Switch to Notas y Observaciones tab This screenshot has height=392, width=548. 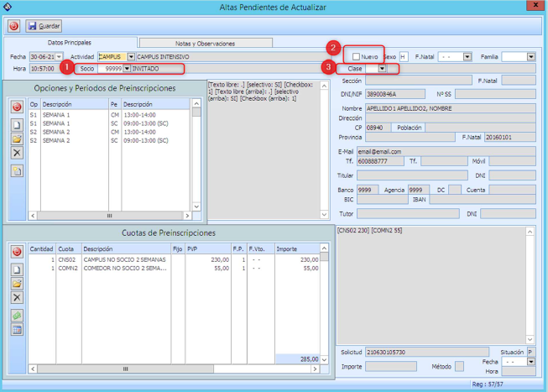(205, 43)
